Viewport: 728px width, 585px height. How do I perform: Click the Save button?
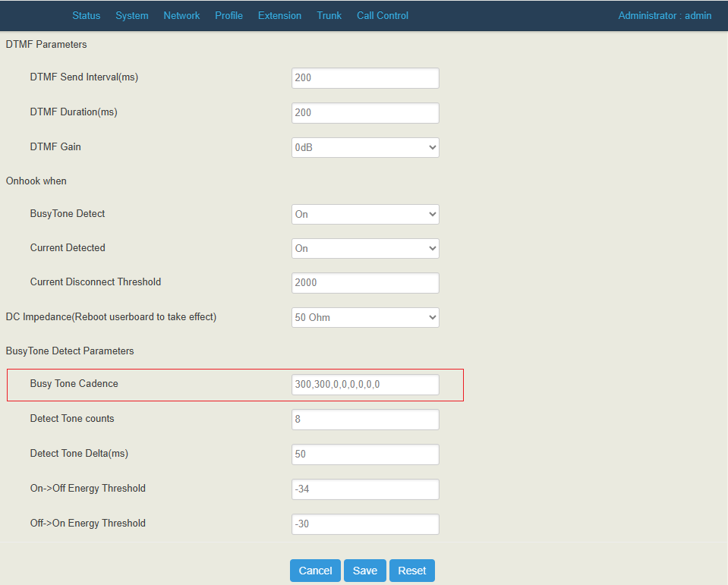click(x=364, y=570)
